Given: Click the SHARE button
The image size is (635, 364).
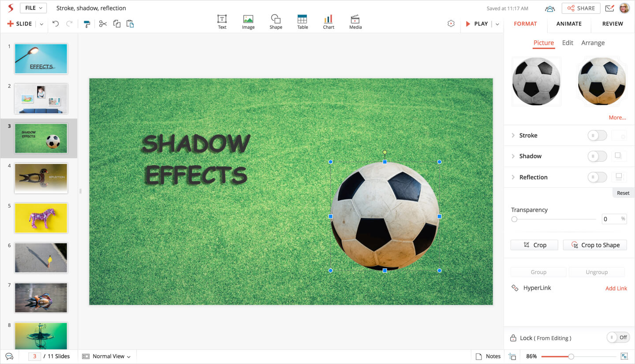Looking at the screenshot, I should point(581,8).
